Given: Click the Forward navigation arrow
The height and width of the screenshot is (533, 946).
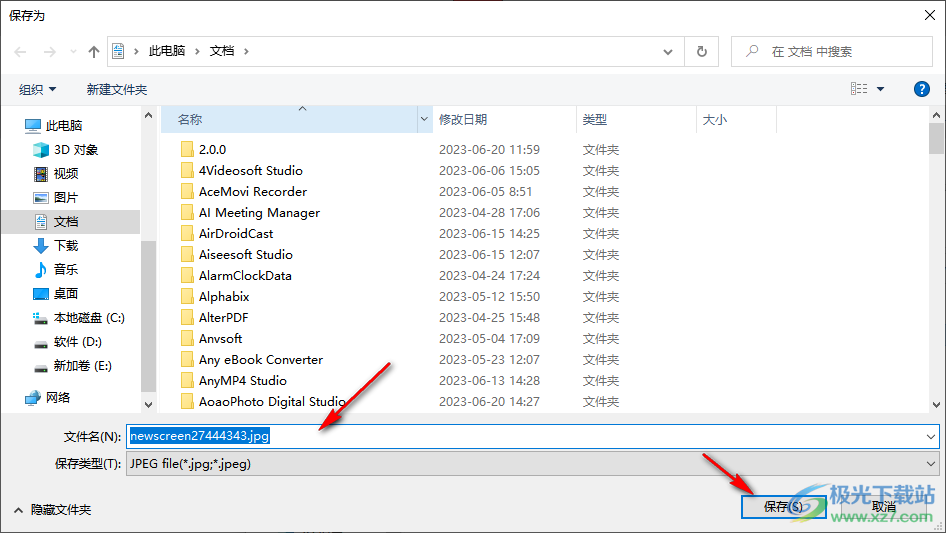Looking at the screenshot, I should click(49, 52).
